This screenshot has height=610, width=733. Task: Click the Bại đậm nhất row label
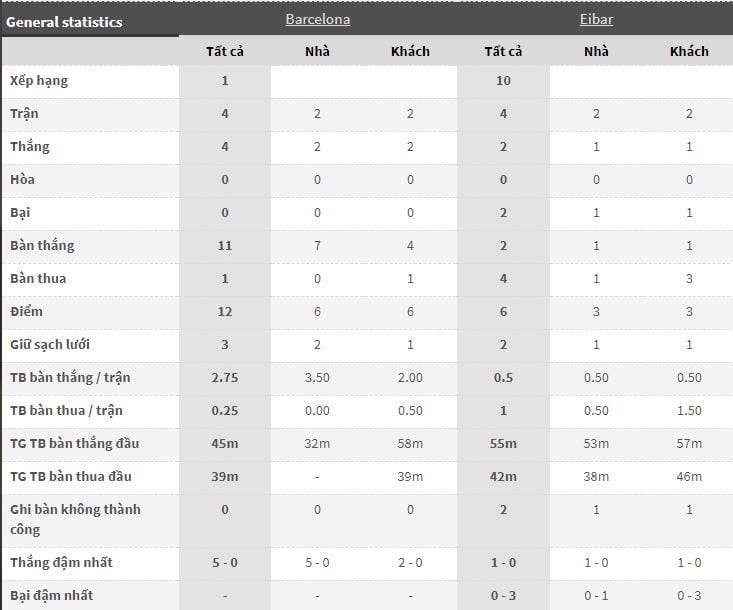point(51,595)
